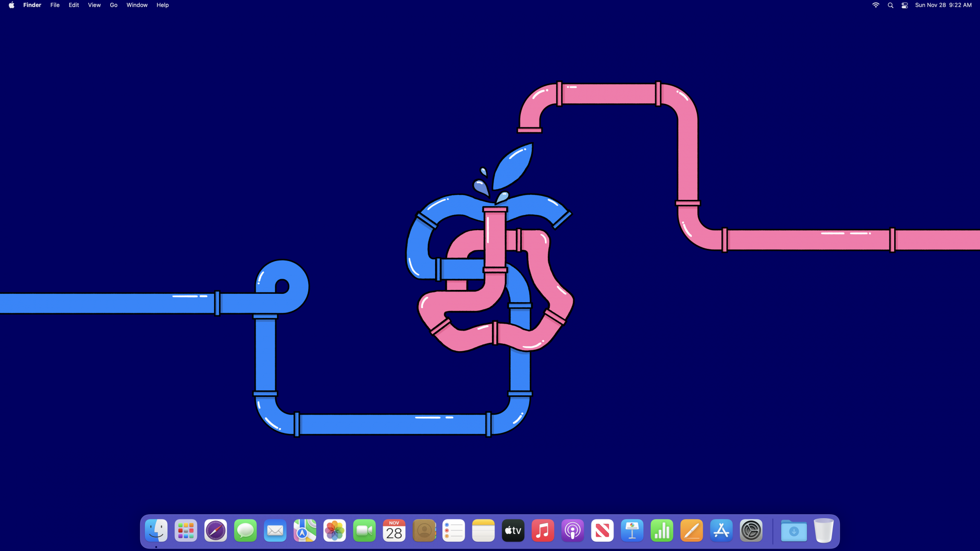Launch Reminders from the Dock

(x=453, y=531)
